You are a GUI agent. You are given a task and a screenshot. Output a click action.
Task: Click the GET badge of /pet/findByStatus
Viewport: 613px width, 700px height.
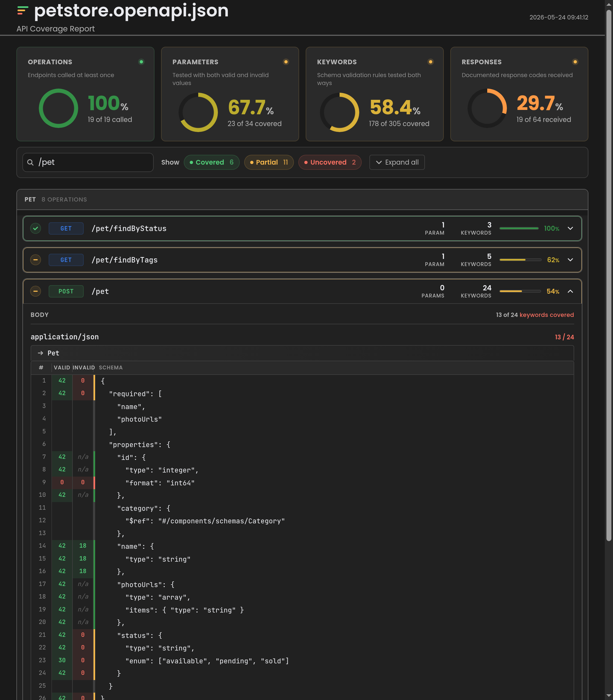click(x=66, y=228)
